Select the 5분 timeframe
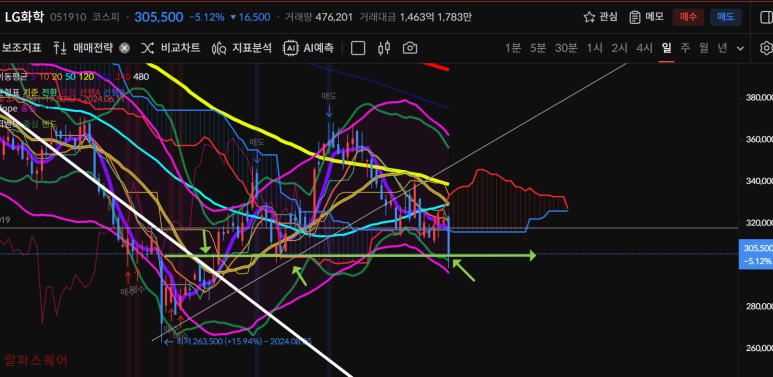773x377 pixels. point(538,48)
